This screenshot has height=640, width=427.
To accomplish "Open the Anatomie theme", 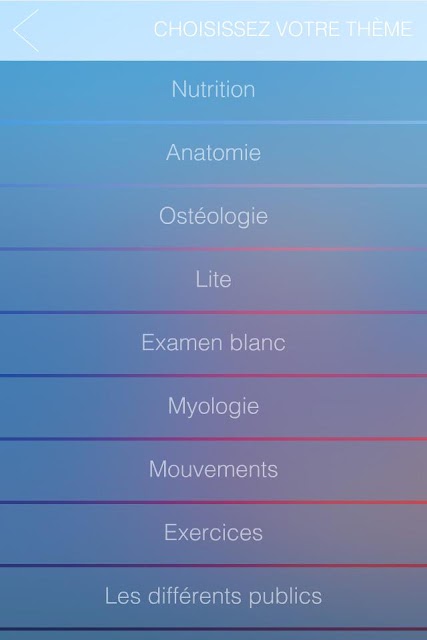I will [x=214, y=154].
